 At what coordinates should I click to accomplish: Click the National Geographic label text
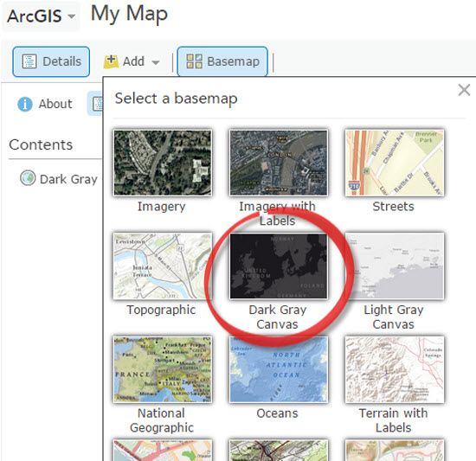click(x=162, y=420)
